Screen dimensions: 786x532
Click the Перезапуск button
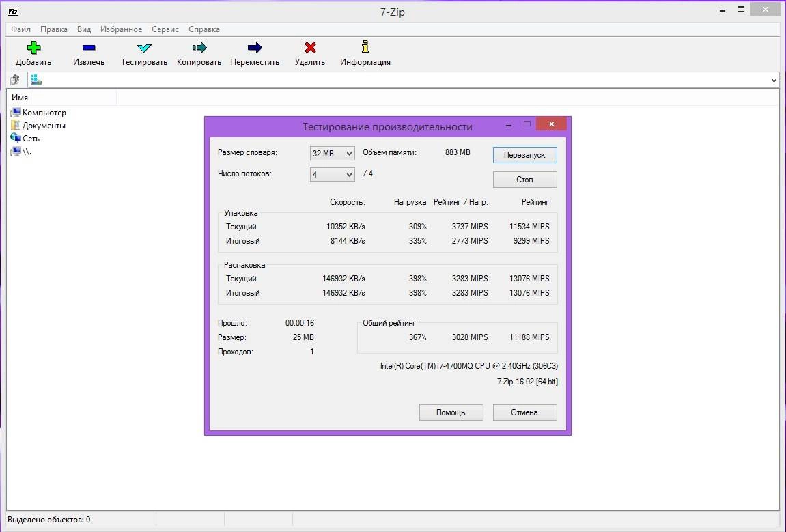coord(525,155)
